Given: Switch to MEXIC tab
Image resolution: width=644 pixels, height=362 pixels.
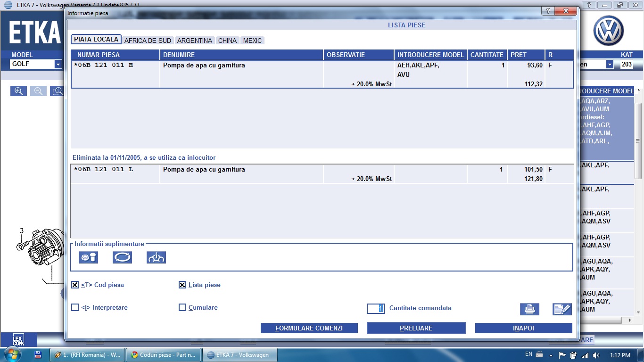Looking at the screenshot, I should coord(252,41).
